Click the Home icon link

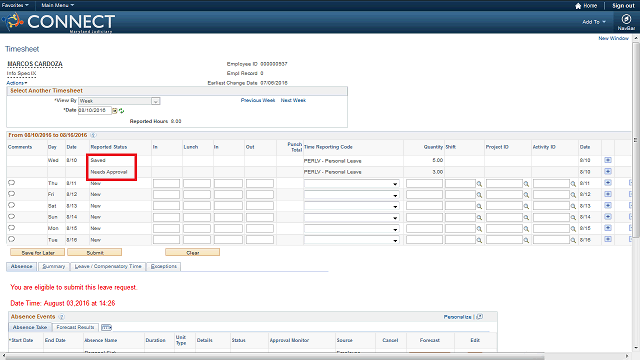[586, 6]
